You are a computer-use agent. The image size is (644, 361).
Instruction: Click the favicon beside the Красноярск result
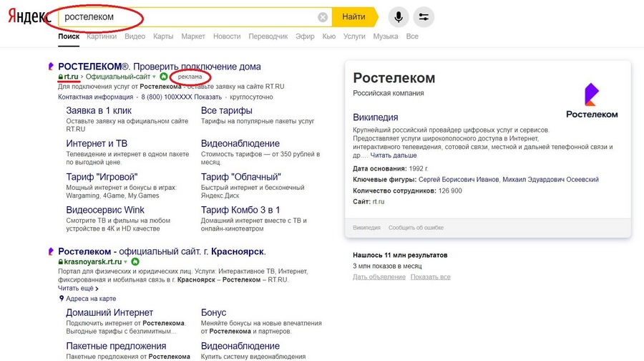pos(51,251)
